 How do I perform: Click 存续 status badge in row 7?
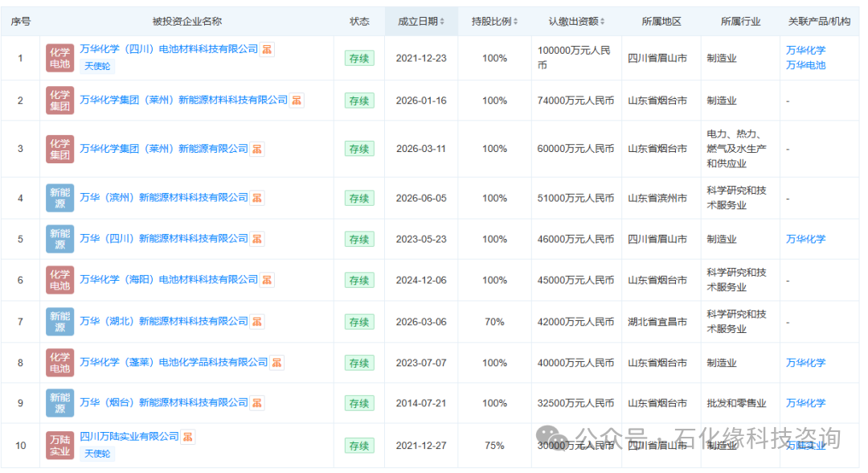pyautogui.click(x=359, y=322)
